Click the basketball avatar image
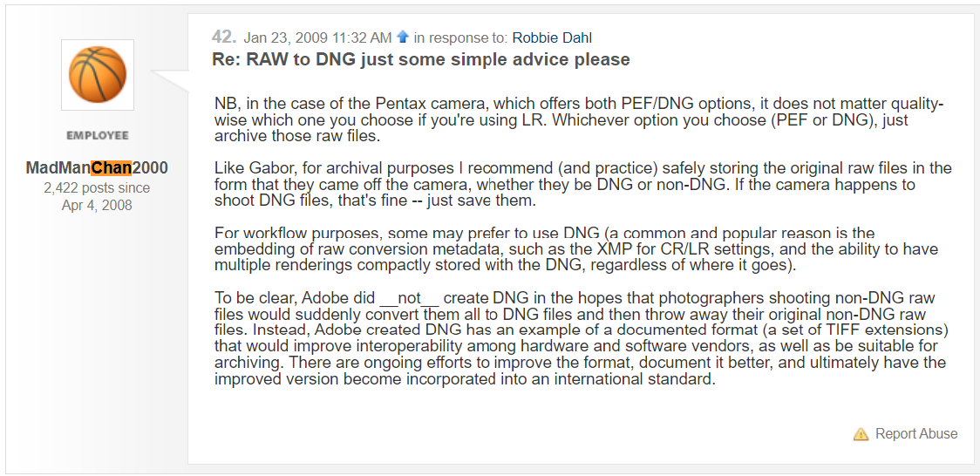Viewport: 980px width, 476px height. coord(98,75)
